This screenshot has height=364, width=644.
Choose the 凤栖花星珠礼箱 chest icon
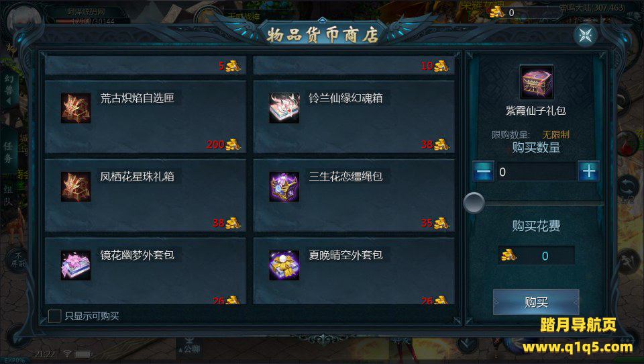click(x=76, y=187)
